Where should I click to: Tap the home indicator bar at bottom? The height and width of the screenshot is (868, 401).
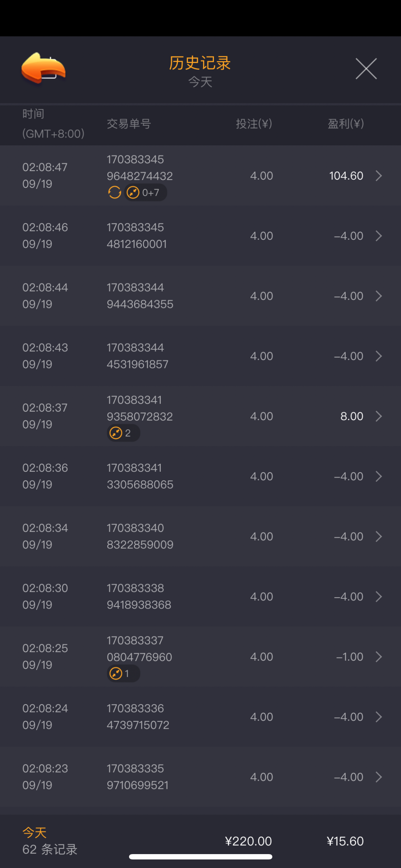(x=200, y=857)
